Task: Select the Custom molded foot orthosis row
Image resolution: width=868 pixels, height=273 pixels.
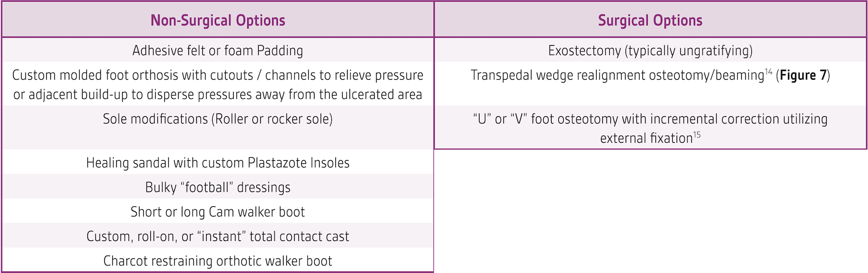Action: click(x=218, y=84)
